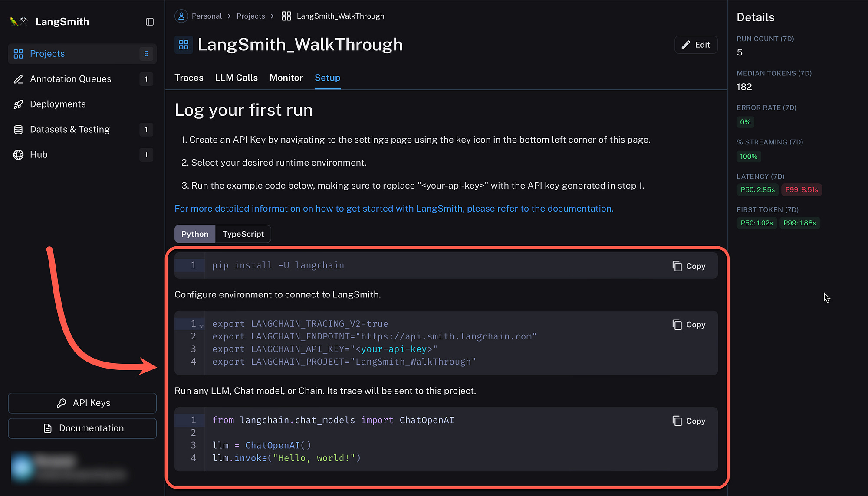Switch code samples to TypeScript
This screenshot has width=868, height=496.
pos(243,234)
